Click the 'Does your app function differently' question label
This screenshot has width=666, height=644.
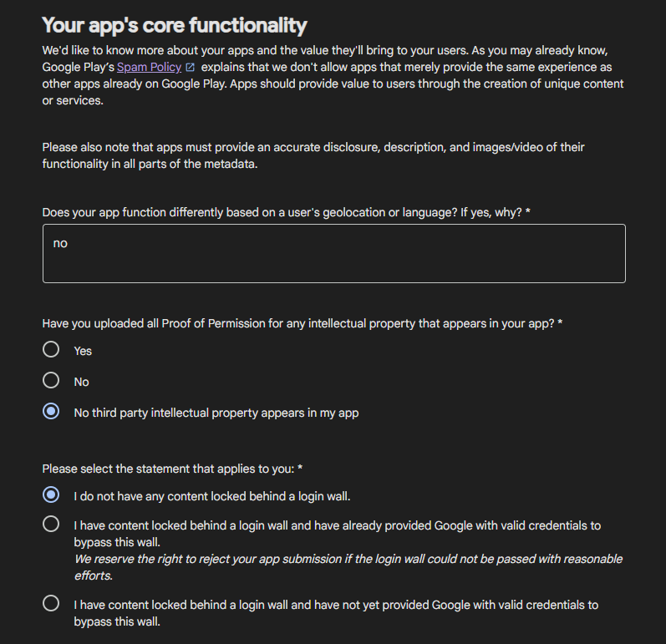(287, 212)
